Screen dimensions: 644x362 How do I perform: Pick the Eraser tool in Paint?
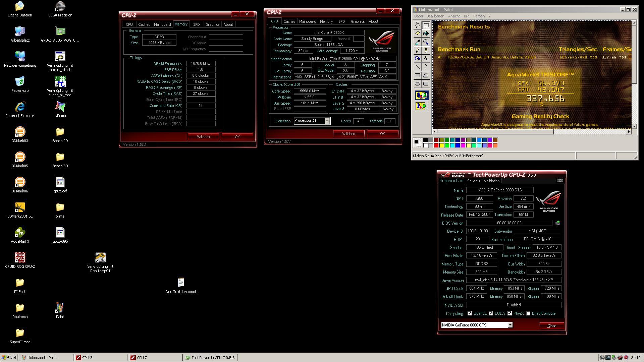coord(417,34)
